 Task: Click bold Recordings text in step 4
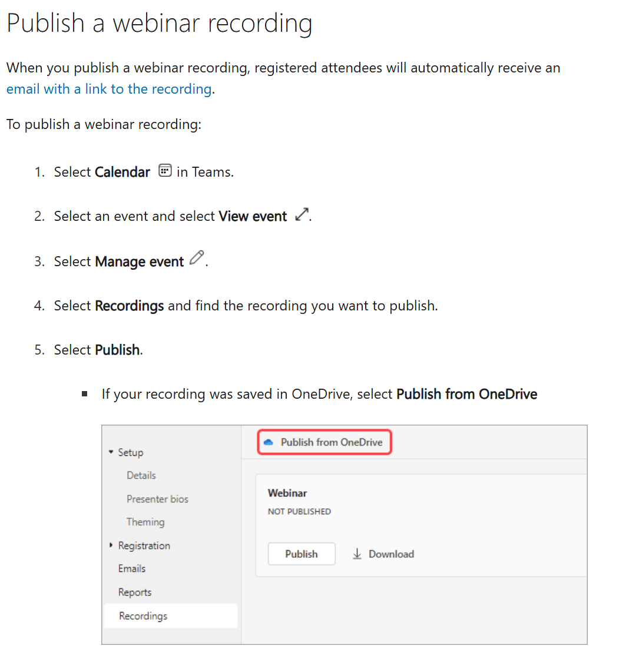tap(130, 306)
